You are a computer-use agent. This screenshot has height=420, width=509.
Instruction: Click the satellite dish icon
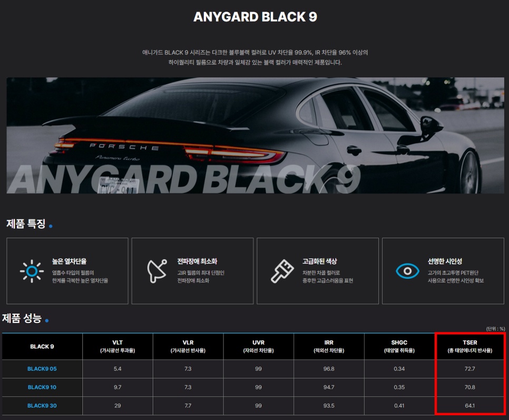point(156,271)
